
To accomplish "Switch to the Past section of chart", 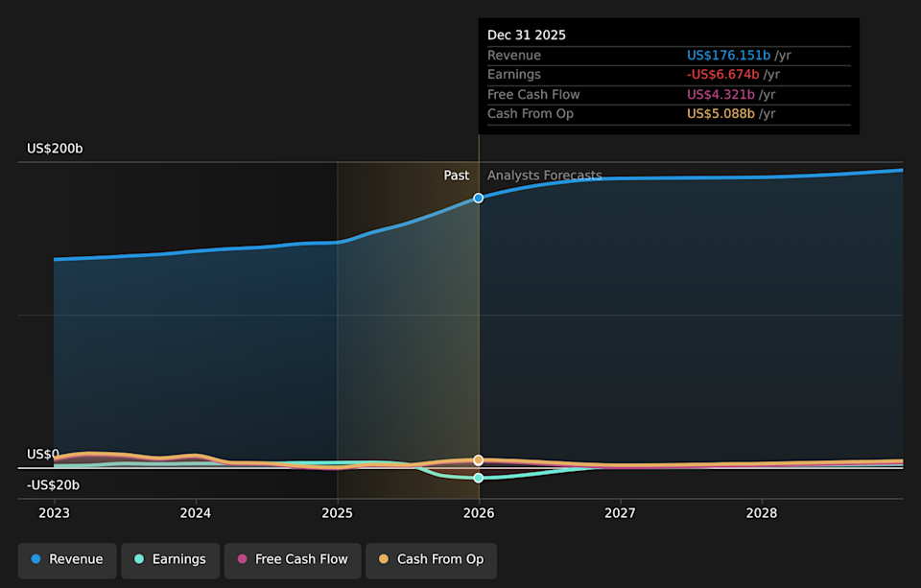I will pos(457,175).
